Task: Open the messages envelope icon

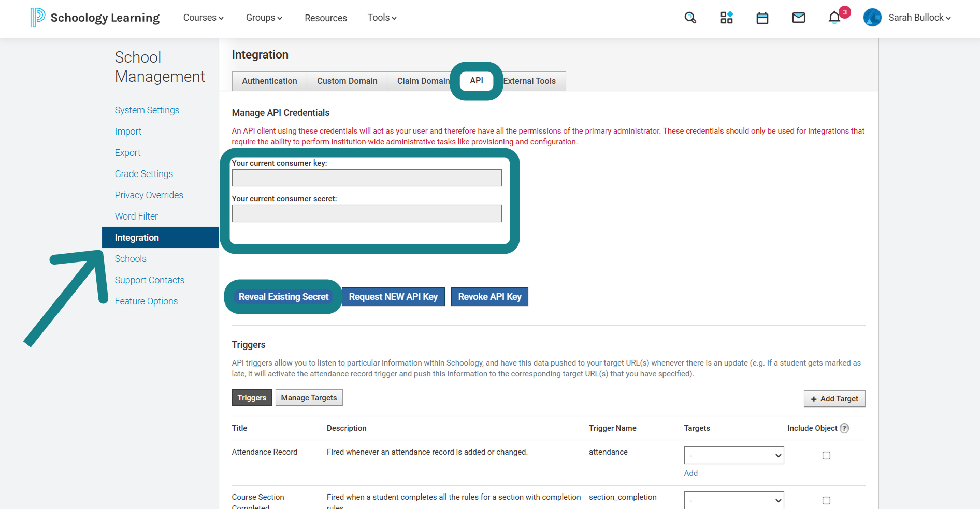Action: (799, 18)
